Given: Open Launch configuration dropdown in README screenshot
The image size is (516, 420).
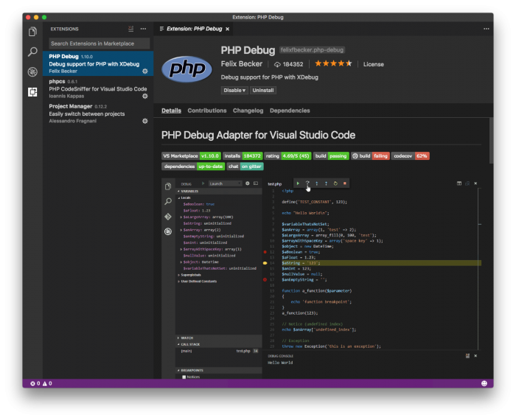Looking at the screenshot, I should [x=225, y=184].
